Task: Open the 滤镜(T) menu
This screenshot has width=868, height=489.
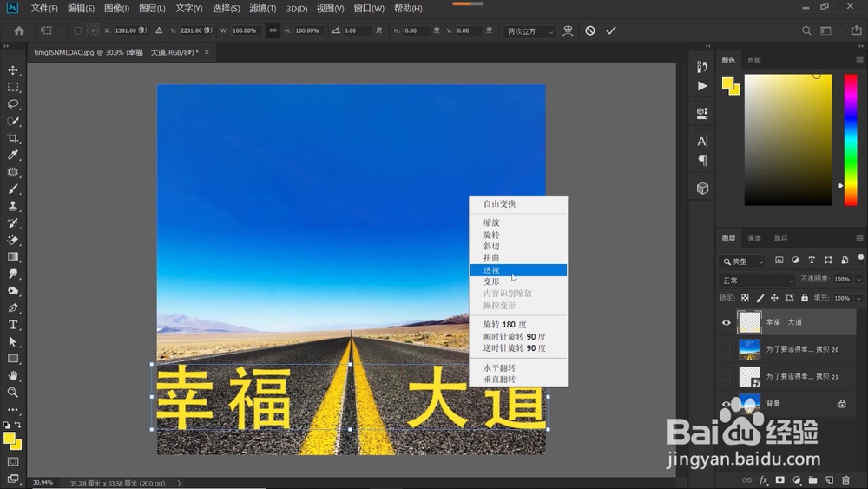Action: click(262, 9)
